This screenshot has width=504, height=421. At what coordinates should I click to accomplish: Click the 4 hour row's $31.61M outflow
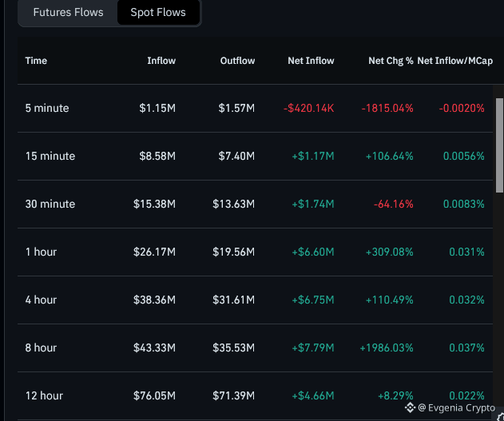[x=234, y=300]
